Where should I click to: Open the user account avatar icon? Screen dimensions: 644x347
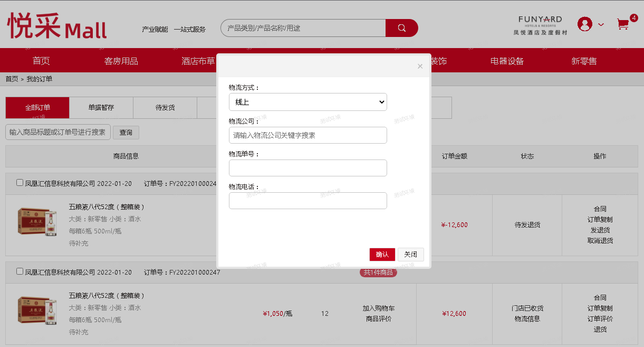585,24
